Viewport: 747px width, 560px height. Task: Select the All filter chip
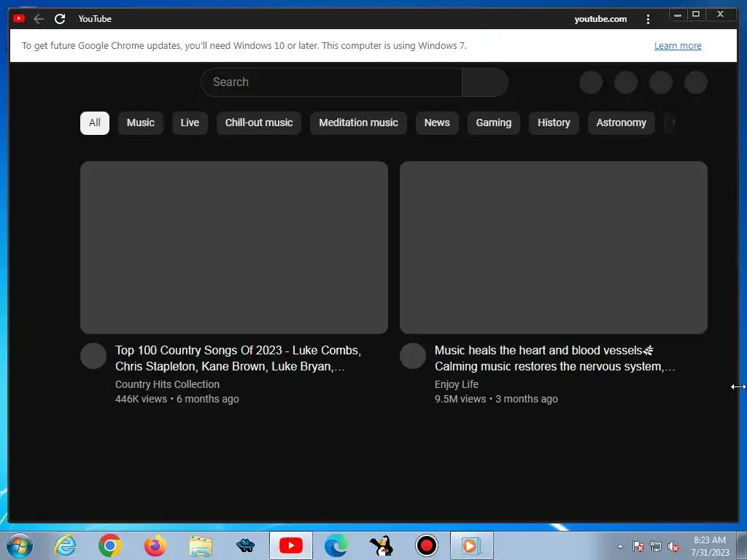pos(95,122)
